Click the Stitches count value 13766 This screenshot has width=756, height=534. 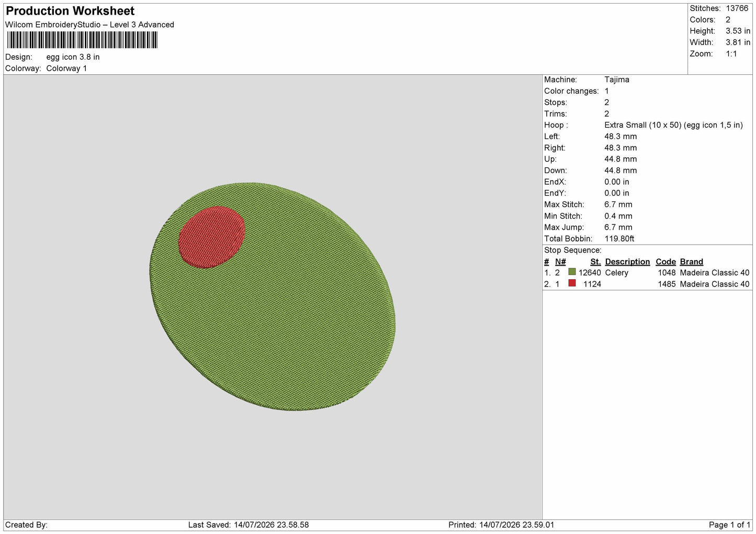click(x=737, y=8)
